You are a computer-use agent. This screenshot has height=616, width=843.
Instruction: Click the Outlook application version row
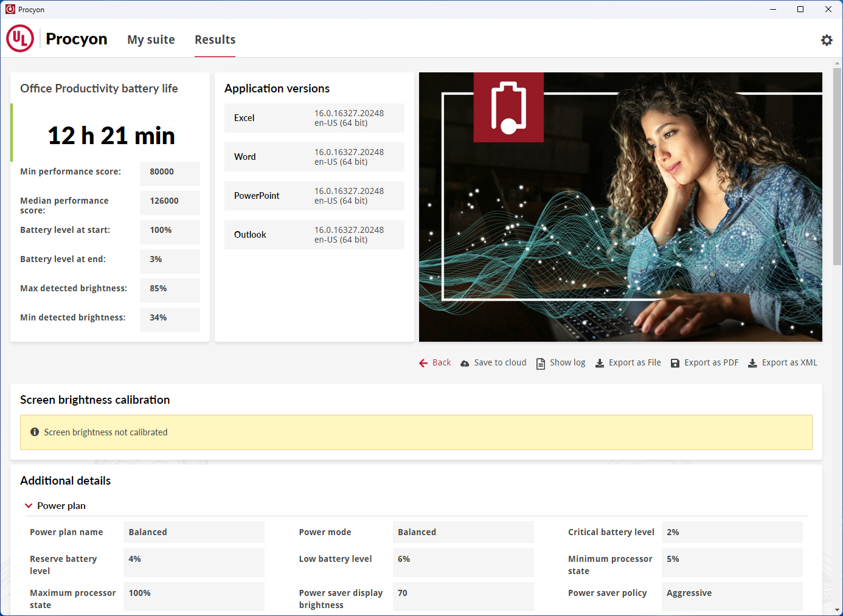click(314, 235)
